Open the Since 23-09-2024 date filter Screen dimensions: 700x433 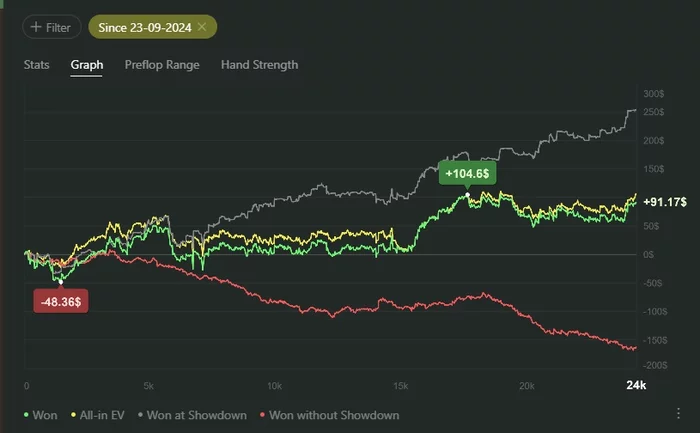(x=144, y=27)
